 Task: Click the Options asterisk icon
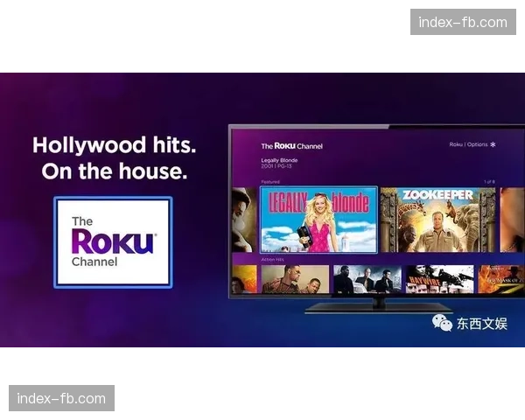pos(493,144)
